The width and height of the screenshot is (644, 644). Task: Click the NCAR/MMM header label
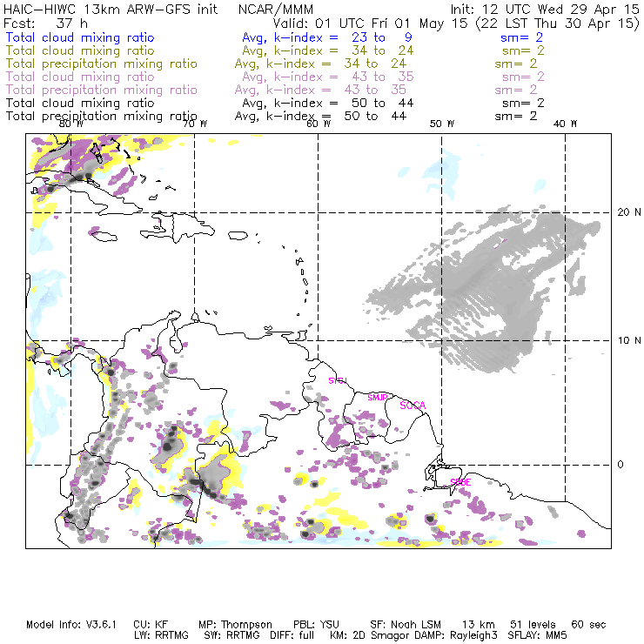(x=276, y=9)
